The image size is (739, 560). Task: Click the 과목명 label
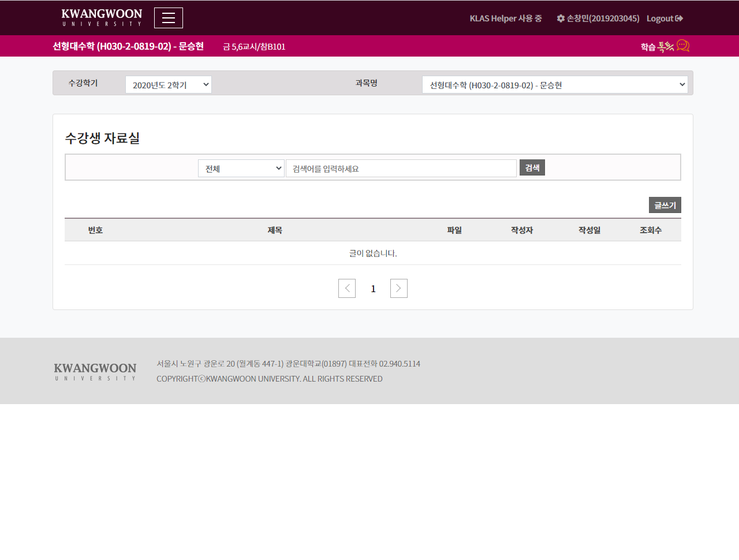pyautogui.click(x=367, y=83)
